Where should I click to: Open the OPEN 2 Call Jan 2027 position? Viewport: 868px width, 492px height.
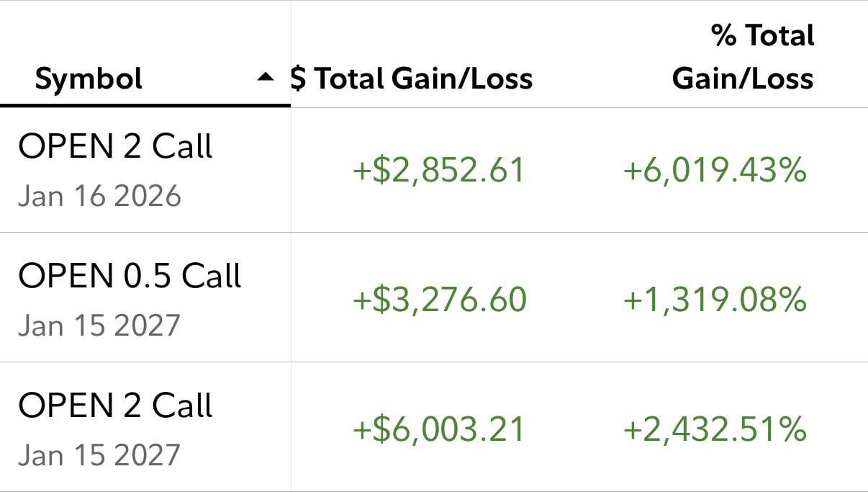(x=115, y=406)
